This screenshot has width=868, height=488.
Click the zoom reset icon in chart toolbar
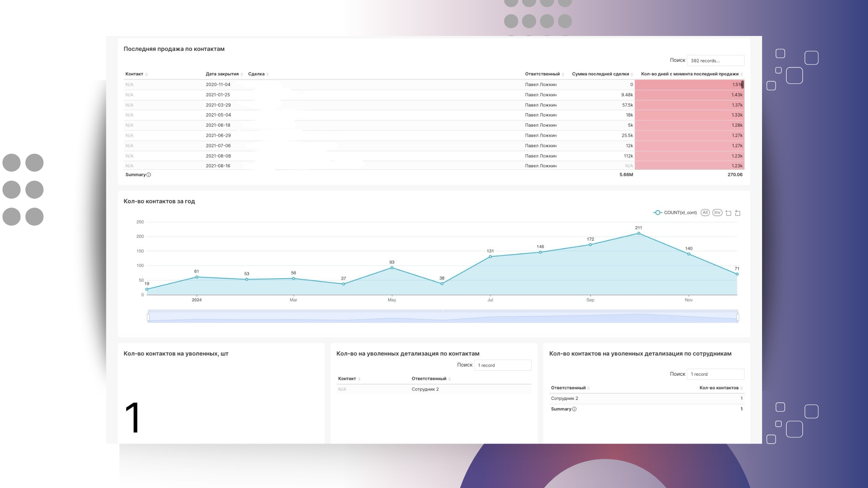click(737, 213)
